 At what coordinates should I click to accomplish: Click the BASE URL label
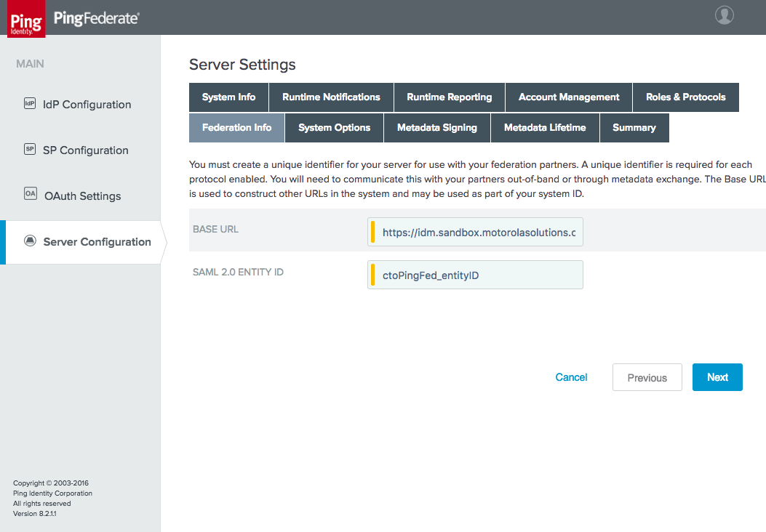[x=215, y=230]
